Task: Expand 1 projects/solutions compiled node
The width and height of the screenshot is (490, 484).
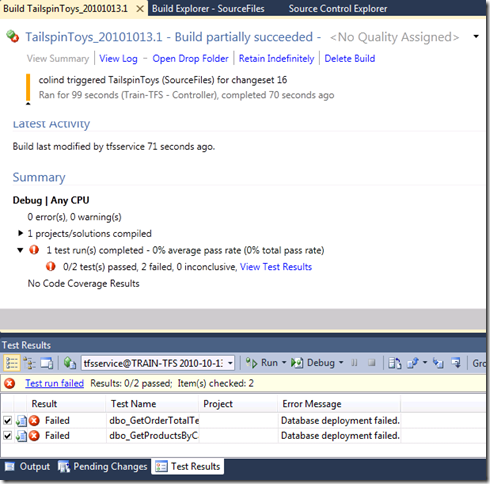Action: [x=20, y=233]
